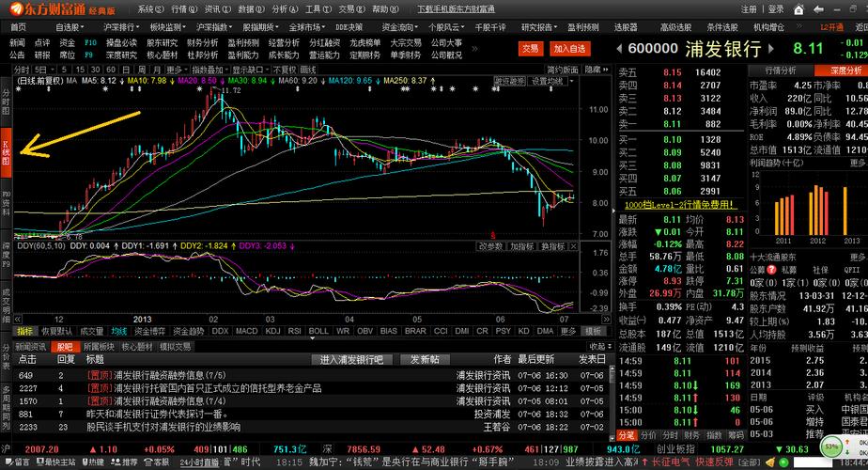Open 分时图 in left sidebar
The height and width of the screenshot is (470, 868).
[x=6, y=102]
